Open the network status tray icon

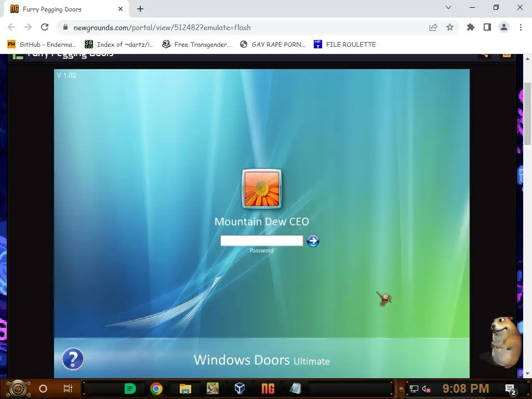point(414,389)
